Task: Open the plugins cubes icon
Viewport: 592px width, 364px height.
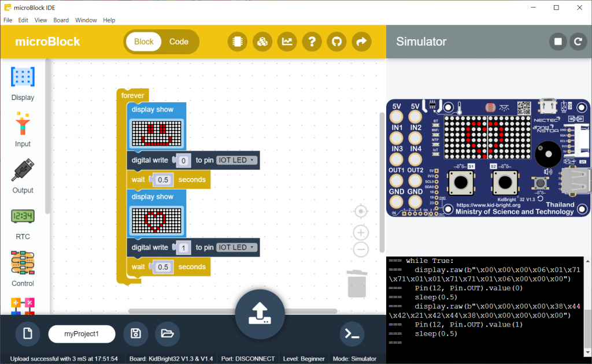Action: [x=262, y=42]
